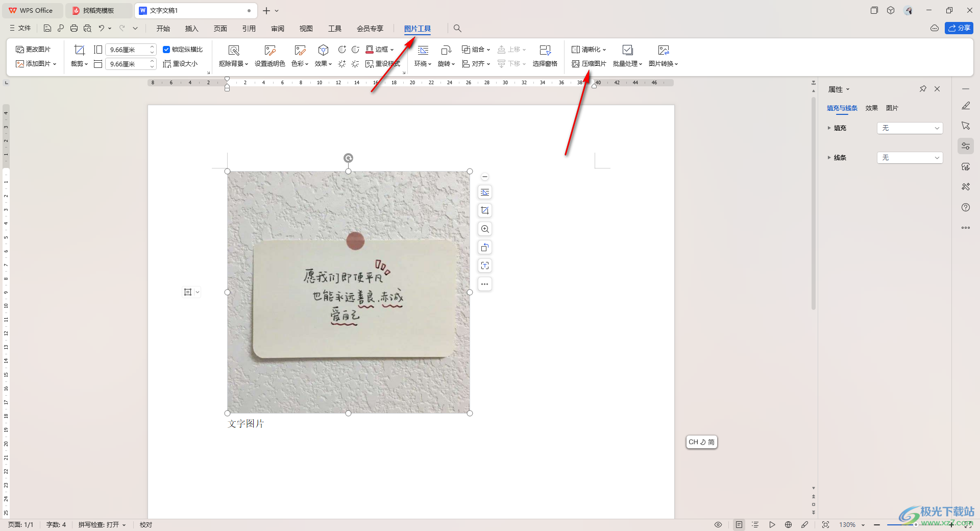Open picture Effects (效果) icon
This screenshot has height=531, width=980.
click(323, 50)
